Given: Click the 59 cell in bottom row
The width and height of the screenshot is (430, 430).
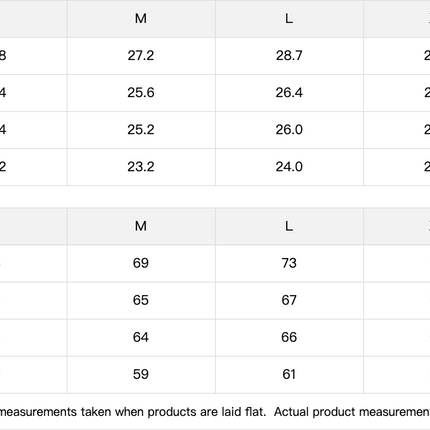Looking at the screenshot, I should 141,374.
